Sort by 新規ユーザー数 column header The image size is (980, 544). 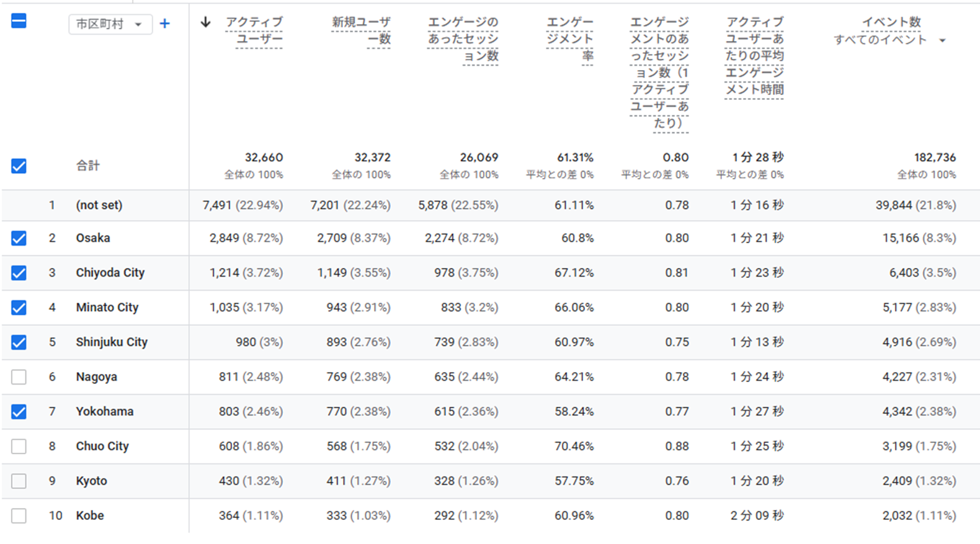(361, 30)
